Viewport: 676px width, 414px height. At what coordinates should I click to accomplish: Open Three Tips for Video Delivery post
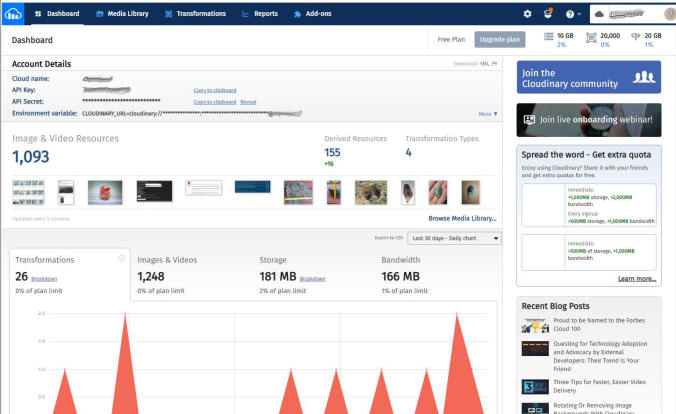pyautogui.click(x=599, y=386)
